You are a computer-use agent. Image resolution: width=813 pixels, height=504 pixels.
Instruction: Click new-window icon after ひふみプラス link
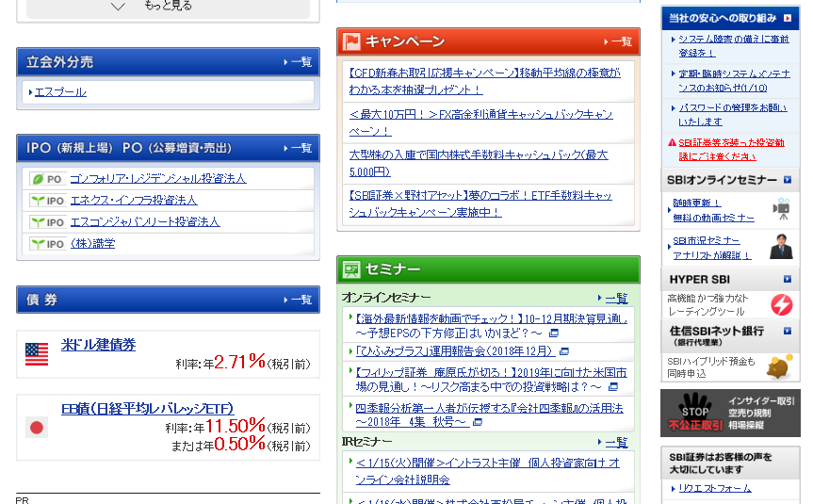click(x=564, y=351)
